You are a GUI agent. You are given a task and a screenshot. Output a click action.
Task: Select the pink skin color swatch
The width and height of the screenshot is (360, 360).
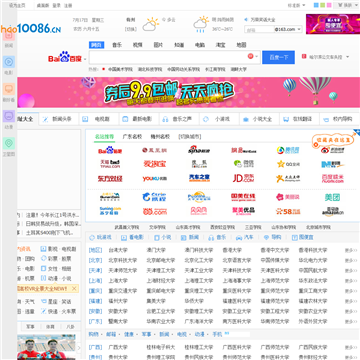point(329,5)
